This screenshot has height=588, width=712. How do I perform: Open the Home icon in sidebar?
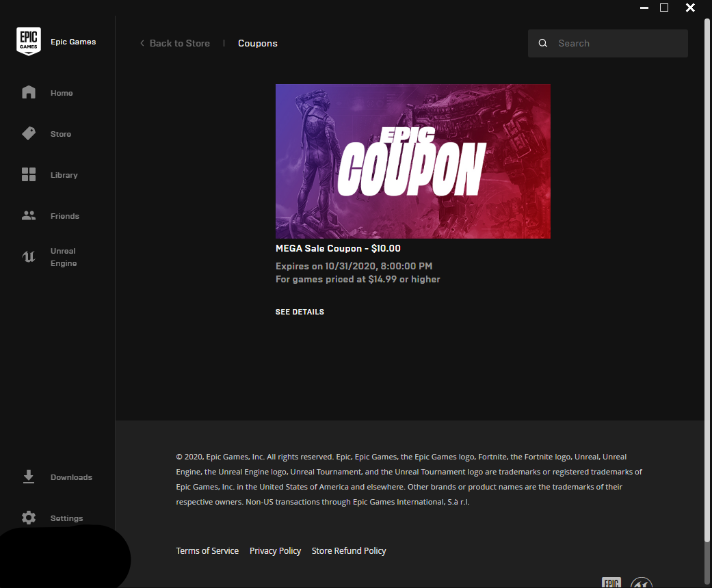29,92
